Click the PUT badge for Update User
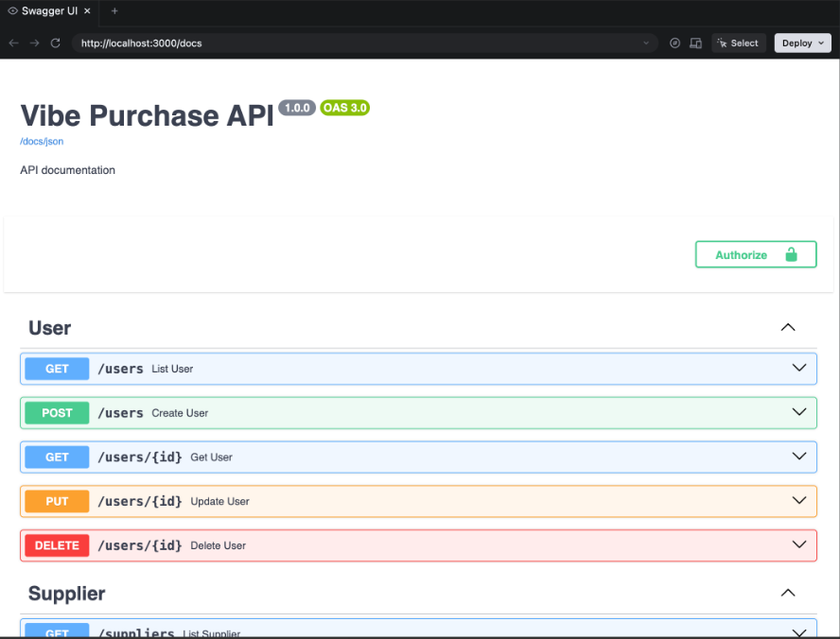840x639 pixels. (57, 501)
